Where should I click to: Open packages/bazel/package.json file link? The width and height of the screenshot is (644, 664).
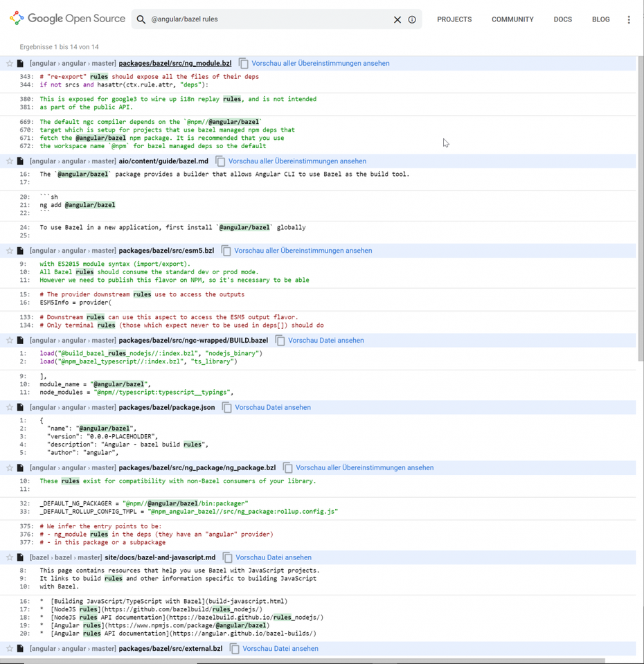click(167, 407)
